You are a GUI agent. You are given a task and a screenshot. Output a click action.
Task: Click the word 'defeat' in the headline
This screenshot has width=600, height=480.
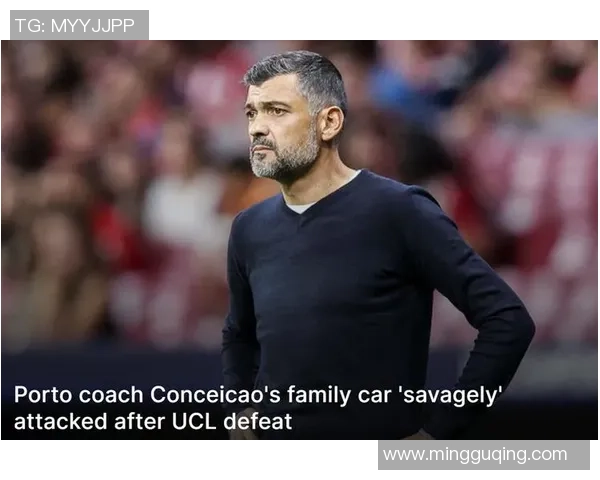[x=258, y=421]
